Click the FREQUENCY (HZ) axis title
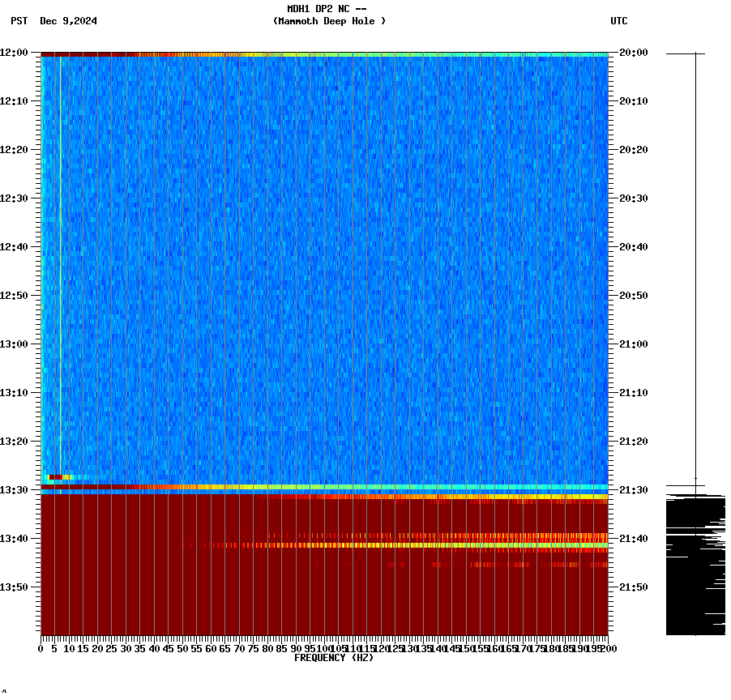This screenshot has height=700, width=731. tap(333, 657)
